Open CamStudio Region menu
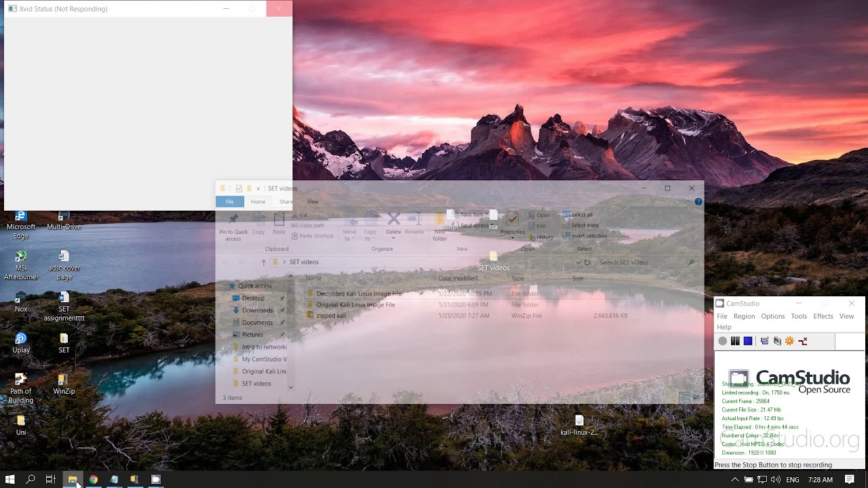Screen dimensions: 868x488 [744, 316]
